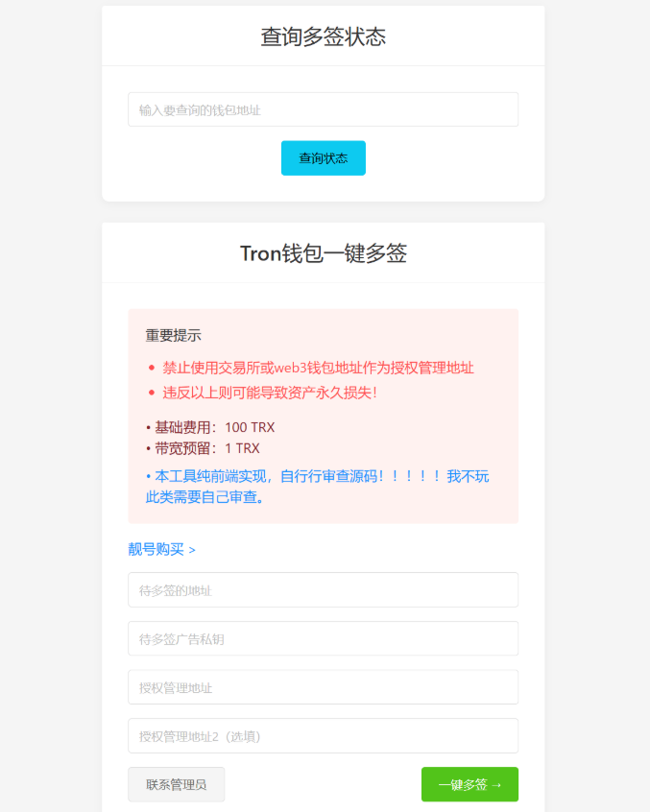The height and width of the screenshot is (812, 650).
Task: Click the 查询状态 button
Action: [324, 158]
